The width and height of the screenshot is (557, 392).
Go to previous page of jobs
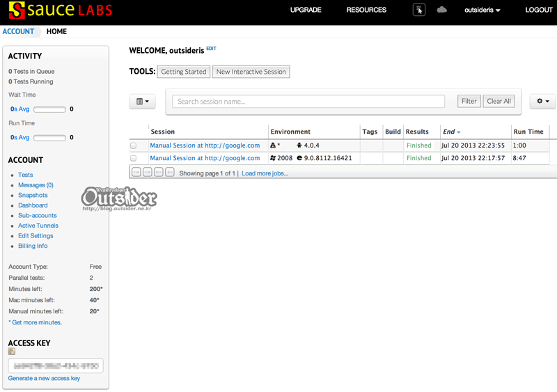click(148, 173)
